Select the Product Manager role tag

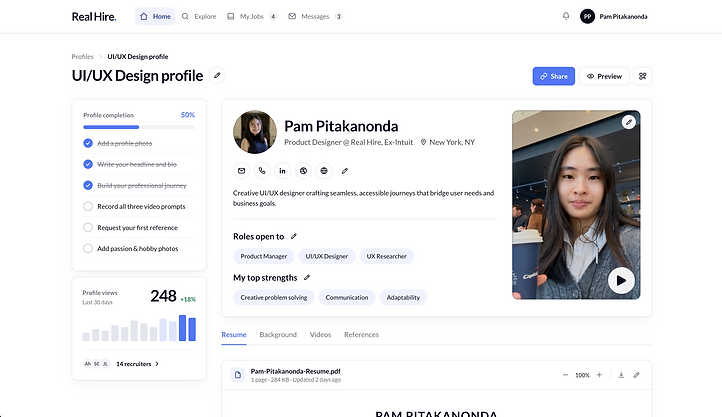pos(264,256)
